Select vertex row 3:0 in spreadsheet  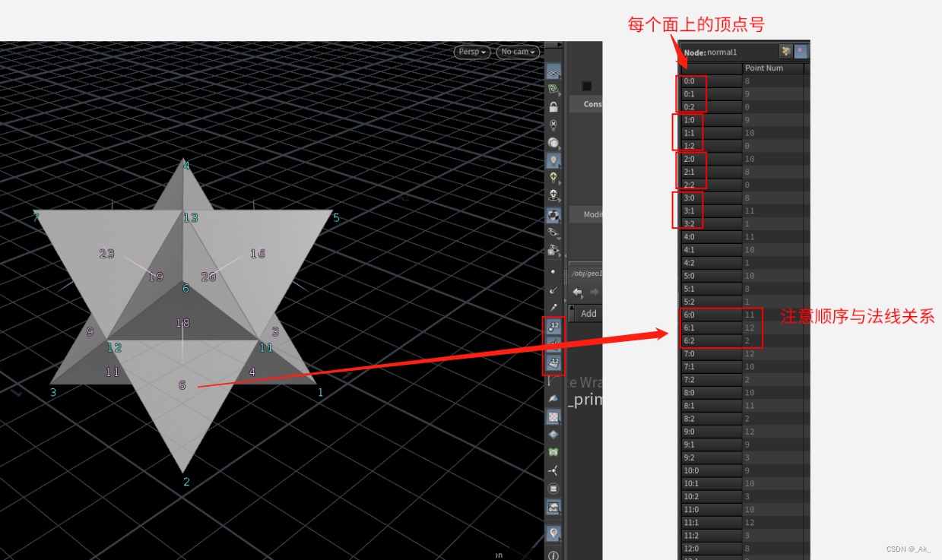pyautogui.click(x=711, y=198)
